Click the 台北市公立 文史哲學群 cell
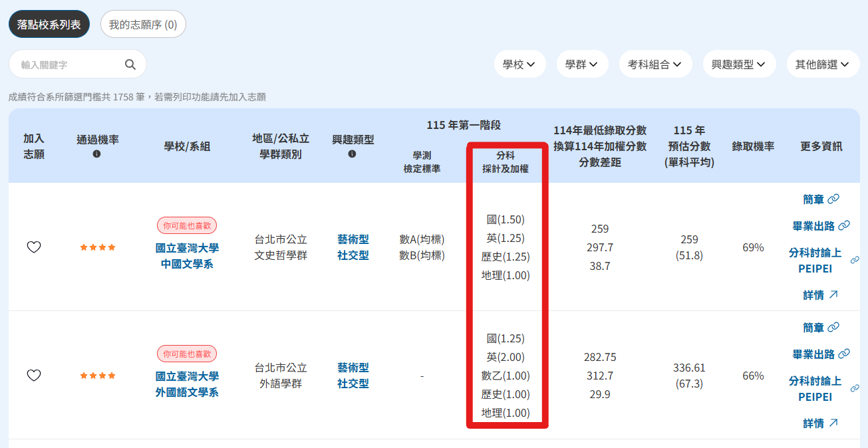 (x=281, y=247)
